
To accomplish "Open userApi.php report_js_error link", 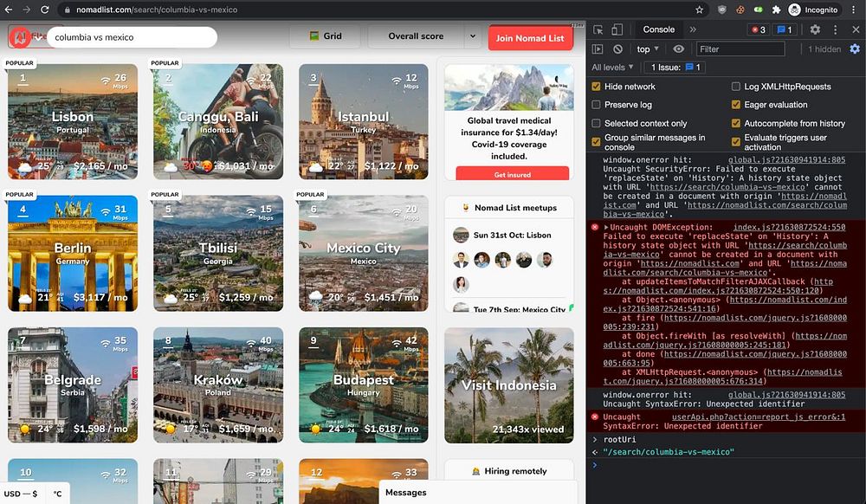I will coord(759,417).
